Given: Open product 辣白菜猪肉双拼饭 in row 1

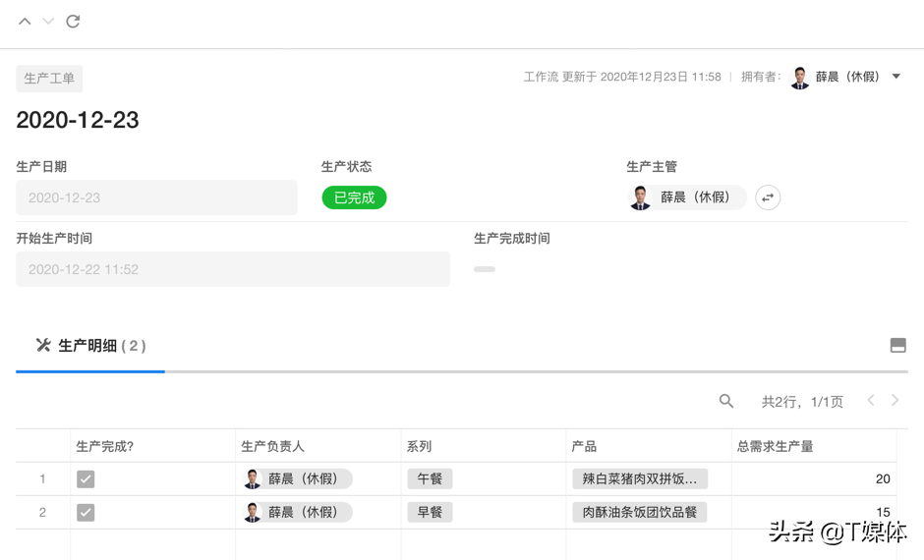Looking at the screenshot, I should tap(639, 479).
